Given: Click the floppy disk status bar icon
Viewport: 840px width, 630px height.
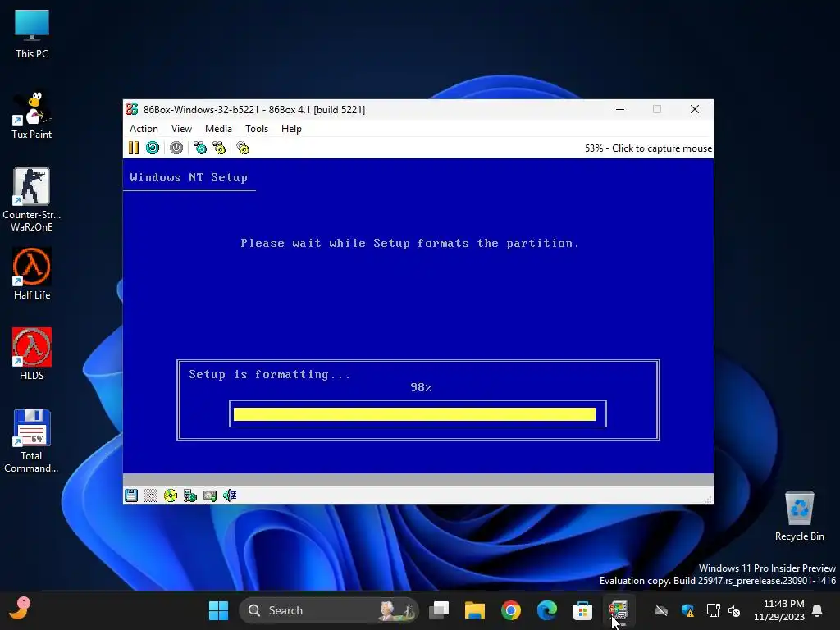Looking at the screenshot, I should tap(131, 495).
